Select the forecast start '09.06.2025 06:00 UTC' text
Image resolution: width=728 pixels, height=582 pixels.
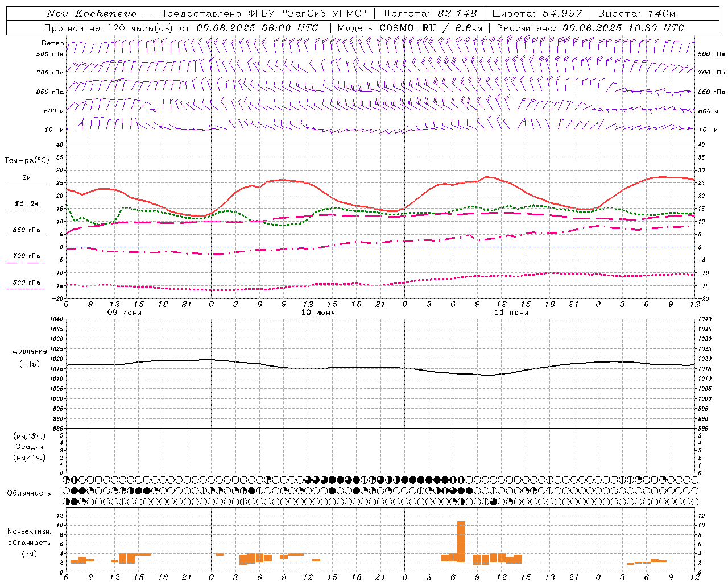[x=257, y=28]
